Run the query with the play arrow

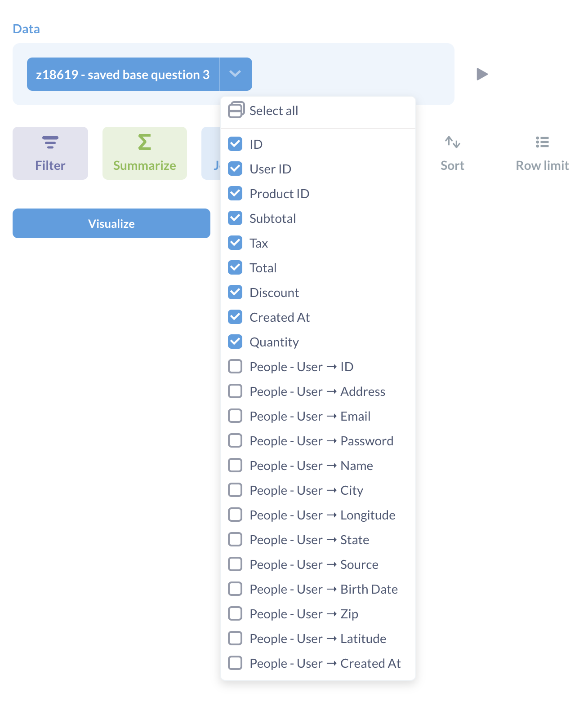pos(481,74)
